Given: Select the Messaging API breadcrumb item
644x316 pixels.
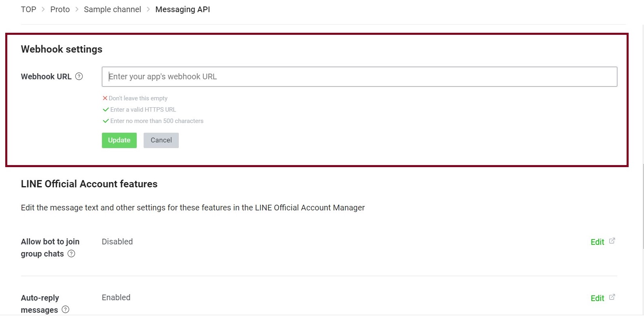Looking at the screenshot, I should pyautogui.click(x=182, y=9).
